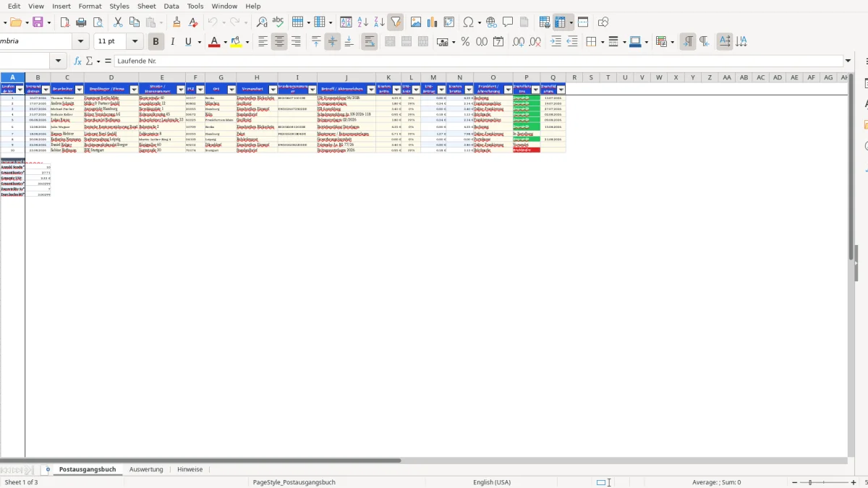Image resolution: width=868 pixels, height=488 pixels.
Task: Click the zoom slider
Action: pyautogui.click(x=822, y=482)
